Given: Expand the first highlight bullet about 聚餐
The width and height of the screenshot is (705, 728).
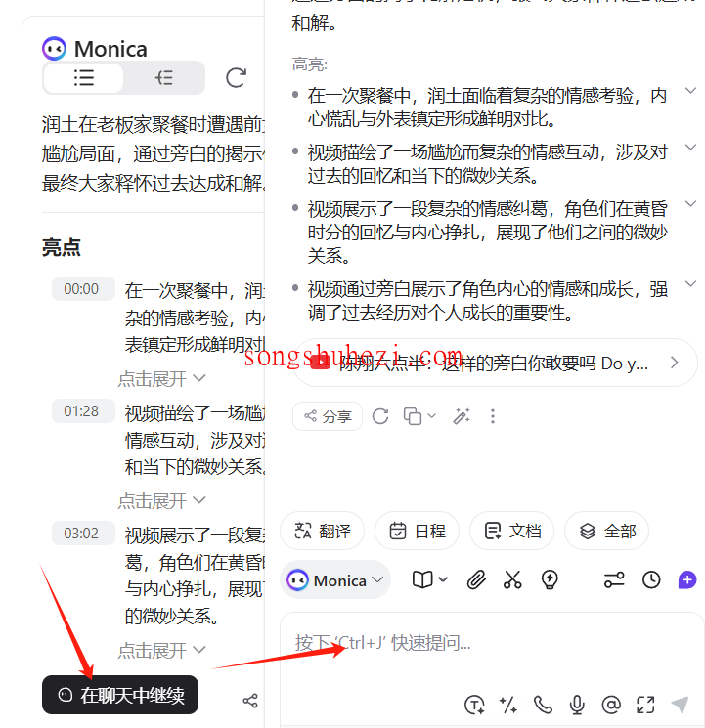Looking at the screenshot, I should pos(691,91).
